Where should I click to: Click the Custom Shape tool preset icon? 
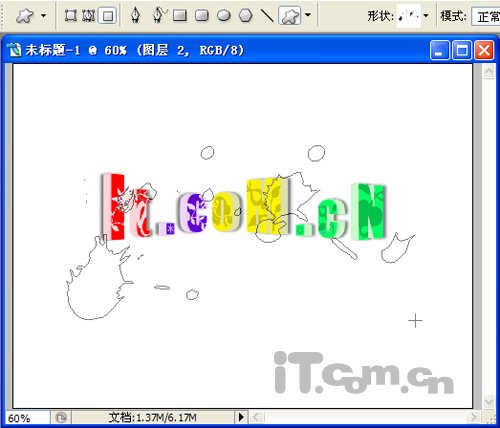[x=25, y=16]
